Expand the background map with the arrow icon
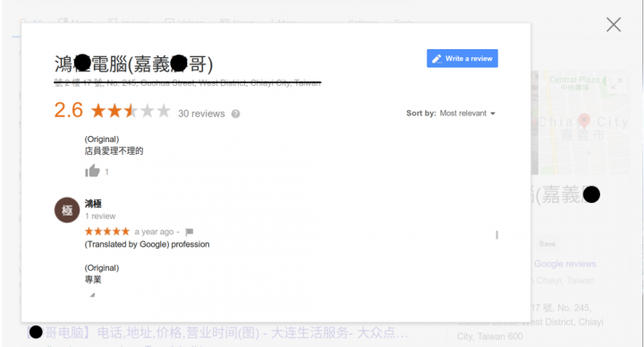Screen dimensions: 644x347 pos(617,83)
